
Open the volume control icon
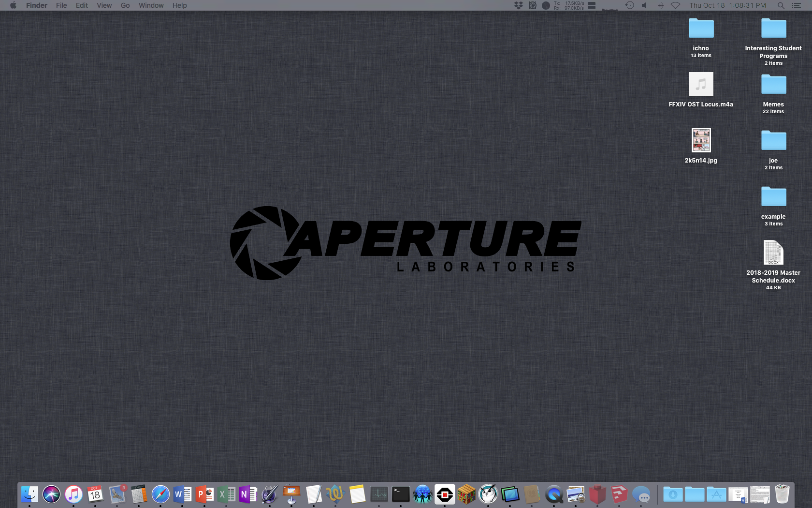644,5
